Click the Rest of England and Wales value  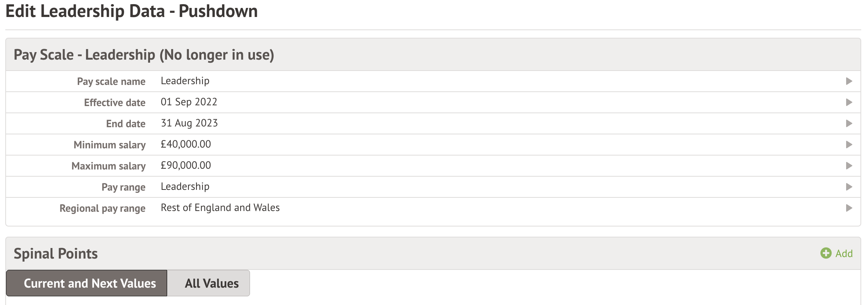[220, 208]
